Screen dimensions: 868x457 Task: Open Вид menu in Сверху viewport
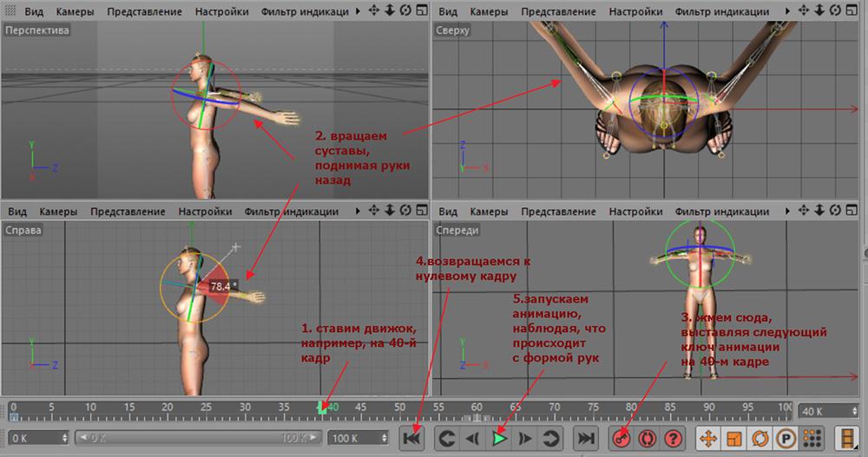[x=448, y=11]
